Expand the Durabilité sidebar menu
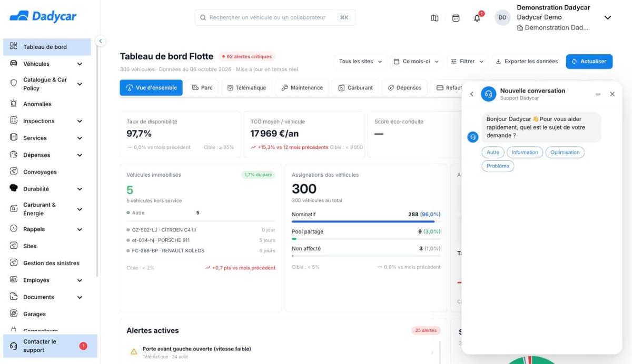 pyautogui.click(x=80, y=189)
